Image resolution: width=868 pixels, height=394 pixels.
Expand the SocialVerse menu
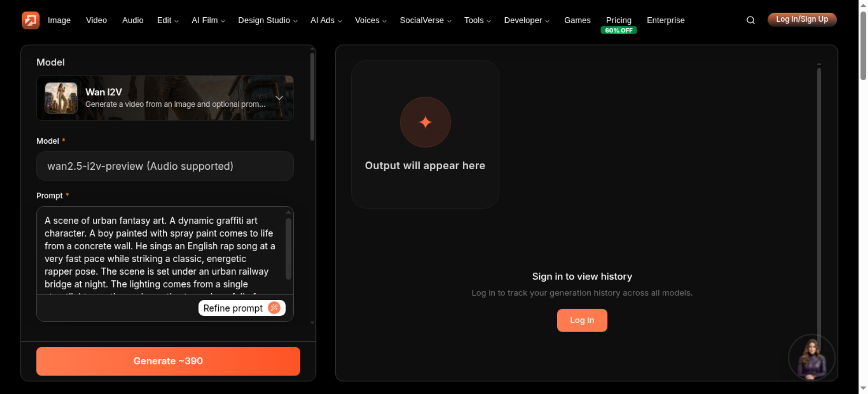(426, 20)
